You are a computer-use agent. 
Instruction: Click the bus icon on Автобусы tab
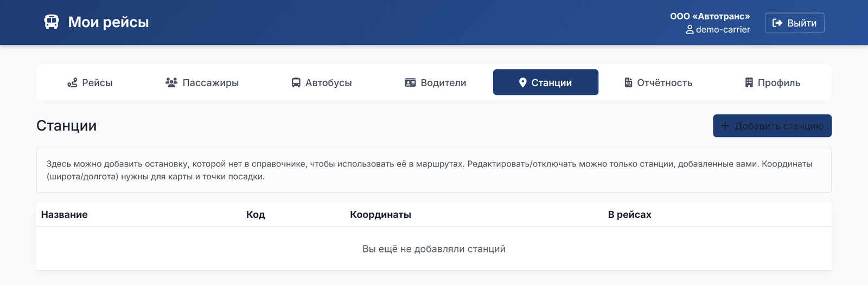click(x=296, y=83)
